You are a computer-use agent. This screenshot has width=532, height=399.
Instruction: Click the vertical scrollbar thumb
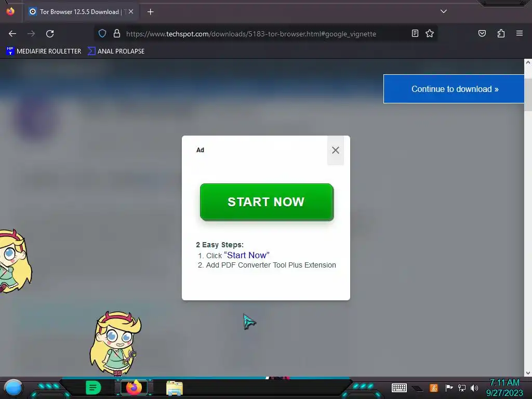528,95
